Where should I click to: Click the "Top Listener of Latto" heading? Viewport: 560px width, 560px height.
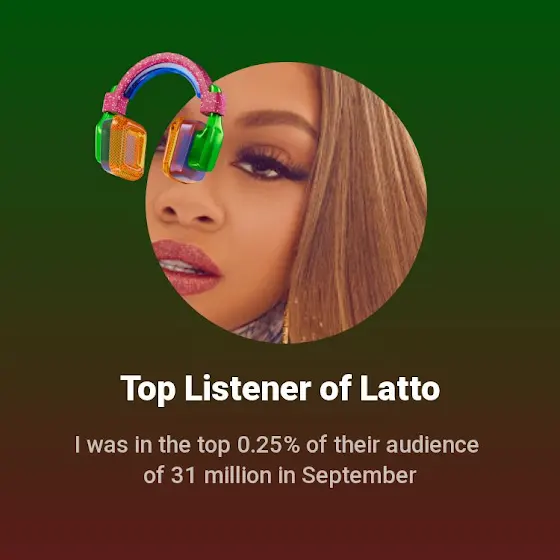pos(280,389)
